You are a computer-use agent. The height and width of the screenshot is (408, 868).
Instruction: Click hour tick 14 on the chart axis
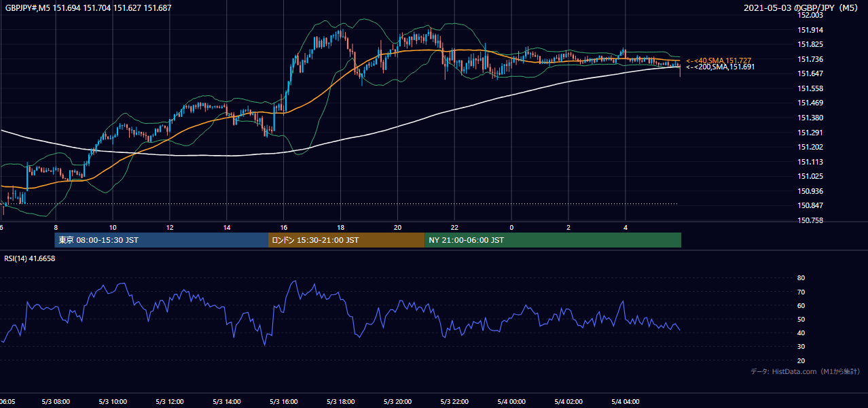click(227, 227)
